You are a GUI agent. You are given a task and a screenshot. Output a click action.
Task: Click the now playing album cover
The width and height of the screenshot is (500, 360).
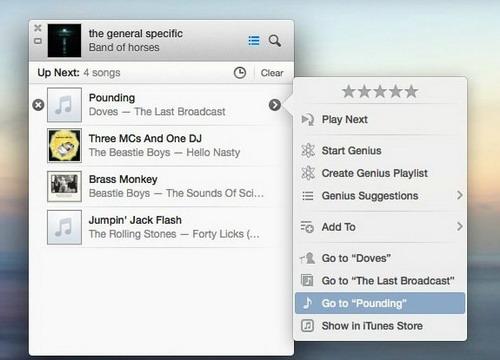coord(64,40)
